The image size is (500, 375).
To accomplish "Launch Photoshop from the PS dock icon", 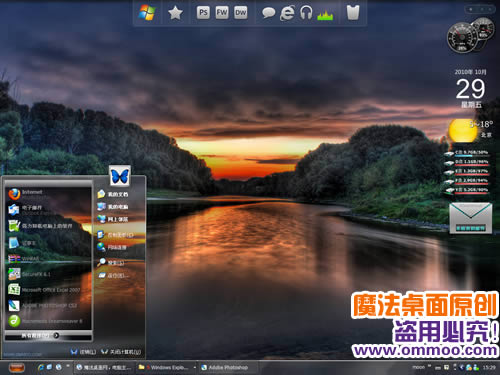I will 203,13.
